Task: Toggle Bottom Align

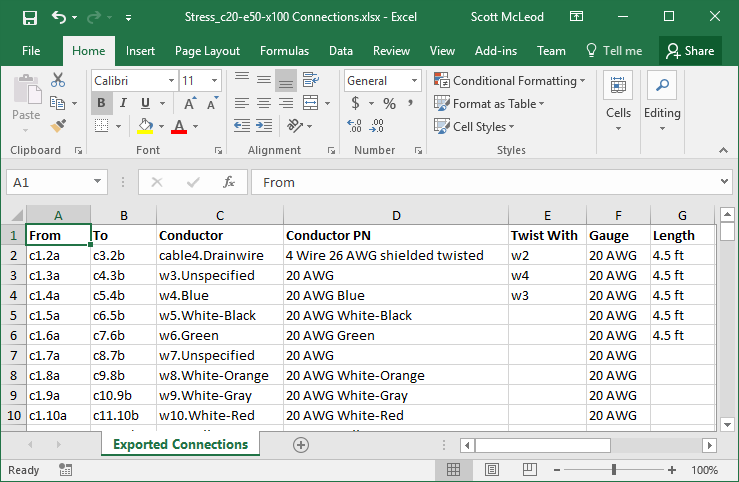Action: point(286,81)
